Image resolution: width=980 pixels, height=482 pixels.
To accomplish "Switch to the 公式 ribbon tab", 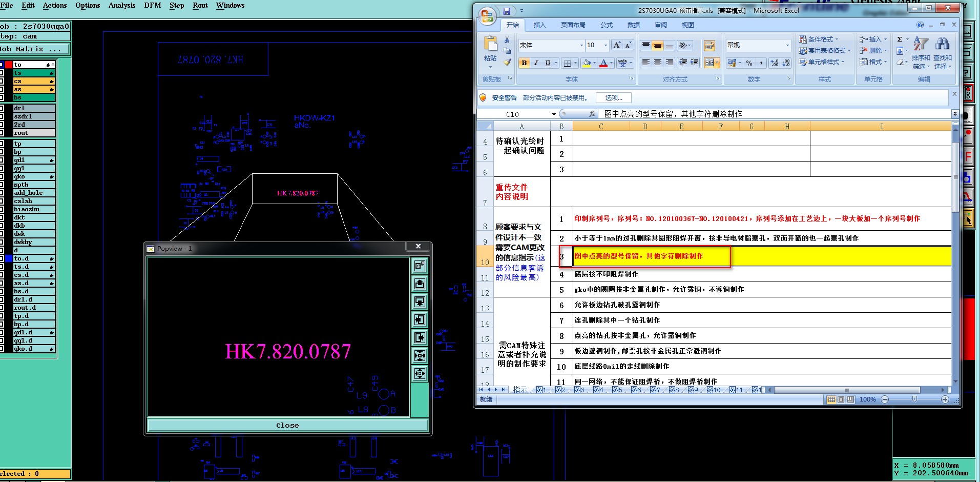I will (x=607, y=25).
